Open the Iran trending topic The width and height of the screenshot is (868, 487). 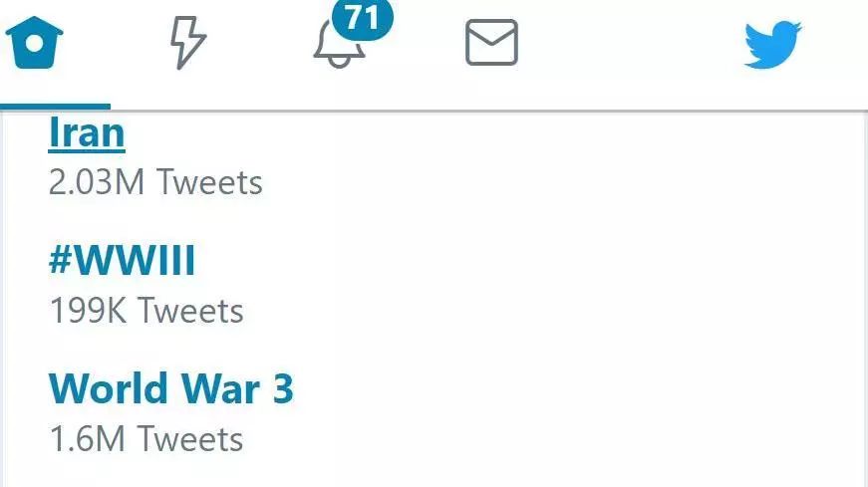87,132
